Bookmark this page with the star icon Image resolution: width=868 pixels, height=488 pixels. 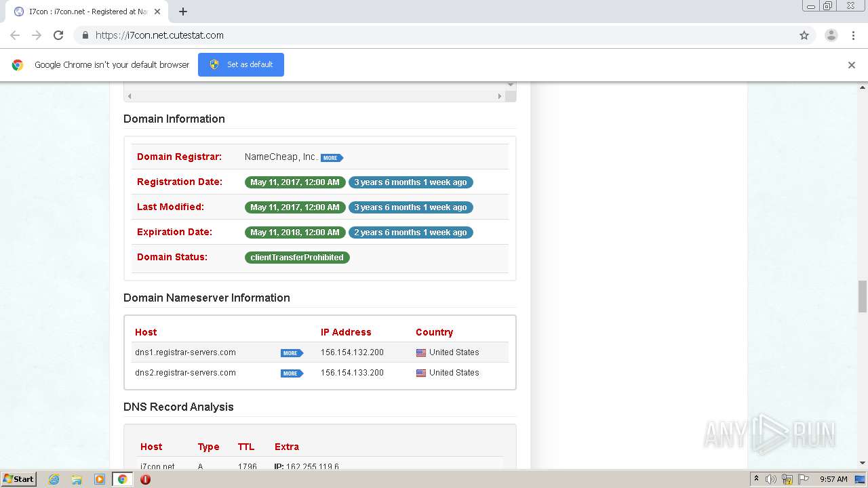[x=804, y=35]
